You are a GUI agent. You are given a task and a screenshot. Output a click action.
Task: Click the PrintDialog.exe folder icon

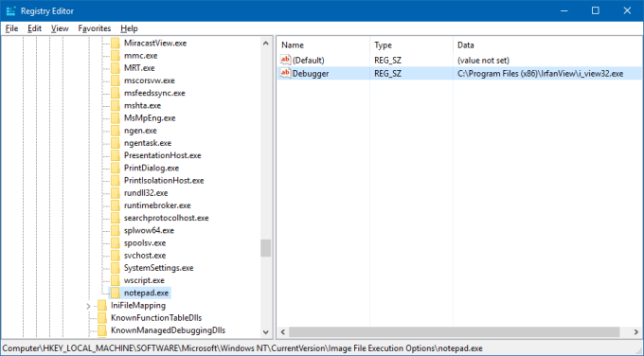116,168
